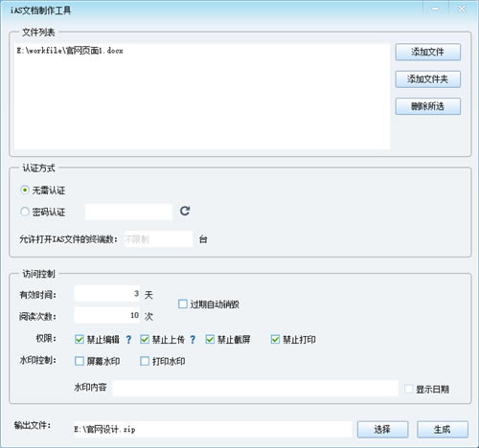
Task: Click 选择 to choose output path
Action: click(382, 430)
